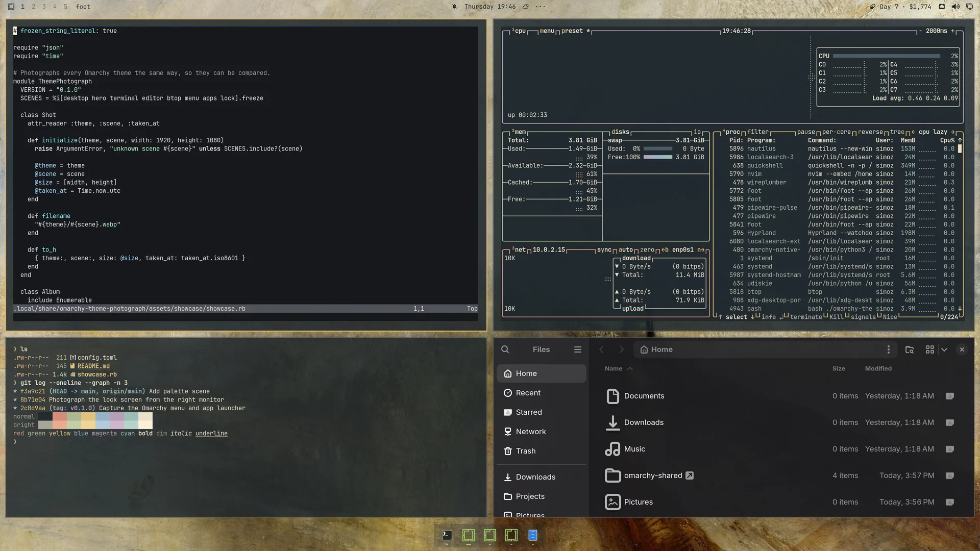Click the Omarchy menu icon in top bar

tap(11, 7)
